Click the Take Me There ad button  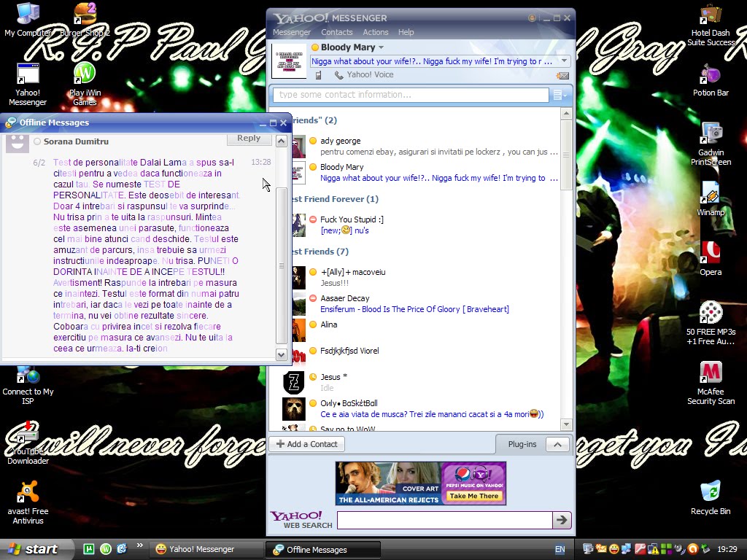473,496
